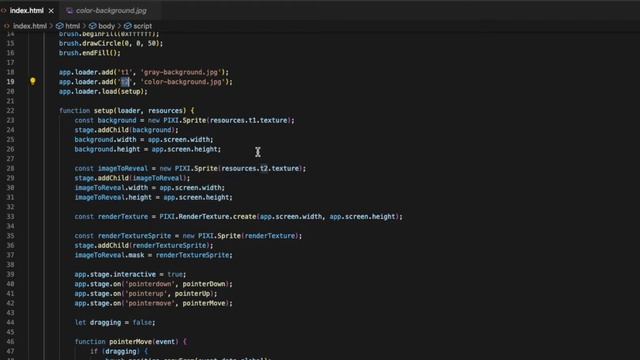Viewport: 640px width, 360px height.
Task: Click 'pointerup' string on line 41
Action: coord(146,293)
